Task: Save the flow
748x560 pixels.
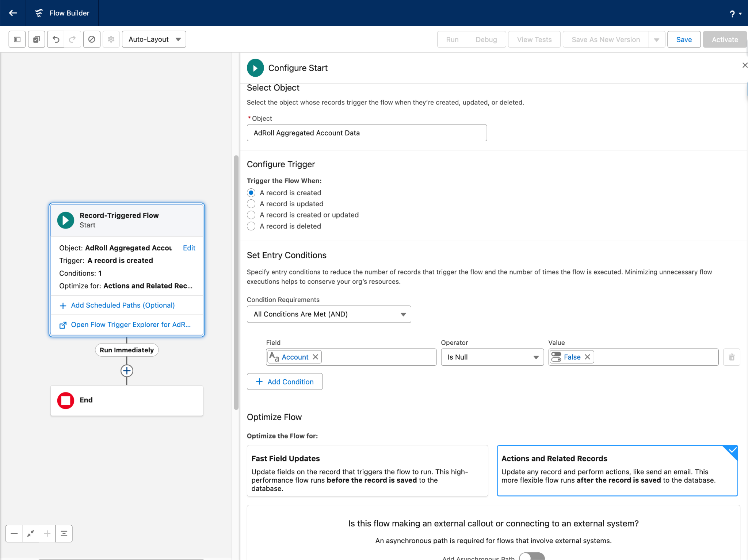Action: [x=684, y=39]
